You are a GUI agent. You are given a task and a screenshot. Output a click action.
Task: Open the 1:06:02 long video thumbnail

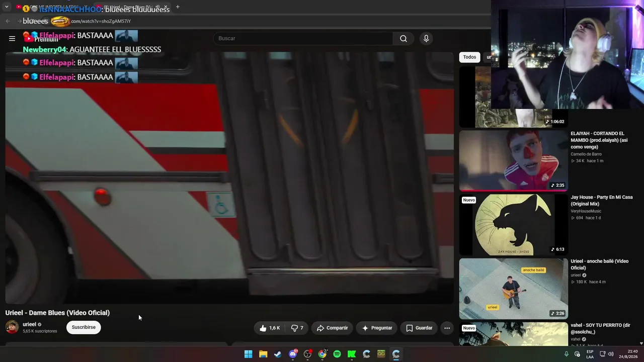(x=513, y=97)
